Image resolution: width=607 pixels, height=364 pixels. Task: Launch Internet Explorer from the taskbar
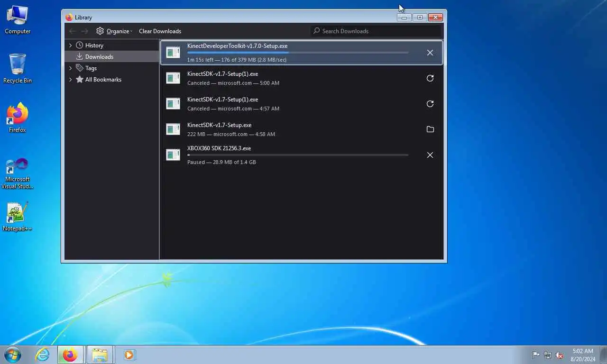(43, 355)
